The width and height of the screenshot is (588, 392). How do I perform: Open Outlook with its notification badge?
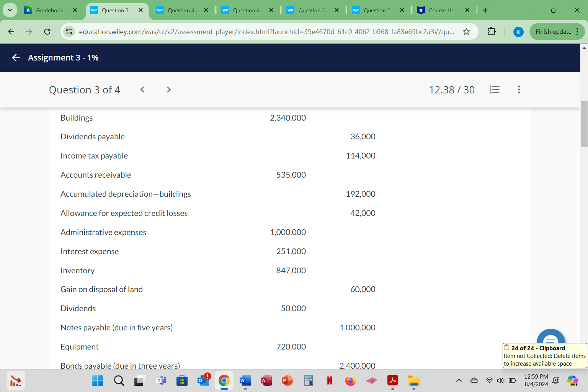tap(203, 381)
